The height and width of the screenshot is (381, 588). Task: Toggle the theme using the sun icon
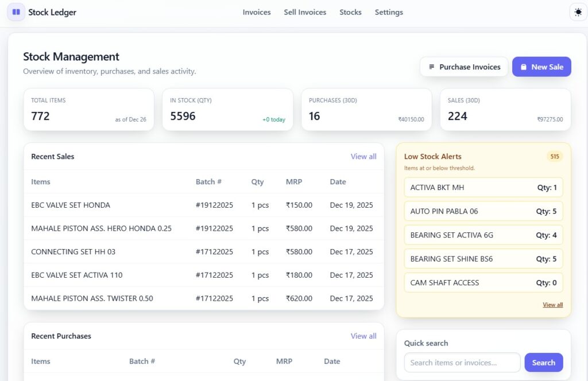(578, 11)
